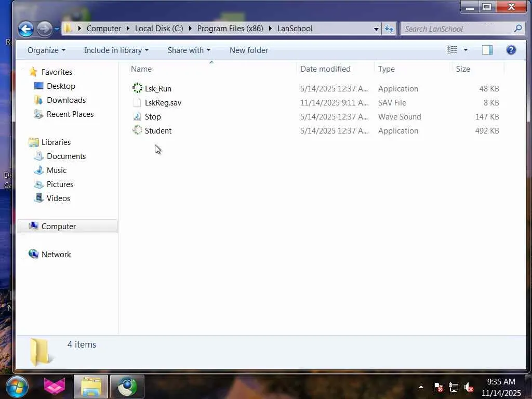Select Computer in the address breadcrumb

pos(104,29)
